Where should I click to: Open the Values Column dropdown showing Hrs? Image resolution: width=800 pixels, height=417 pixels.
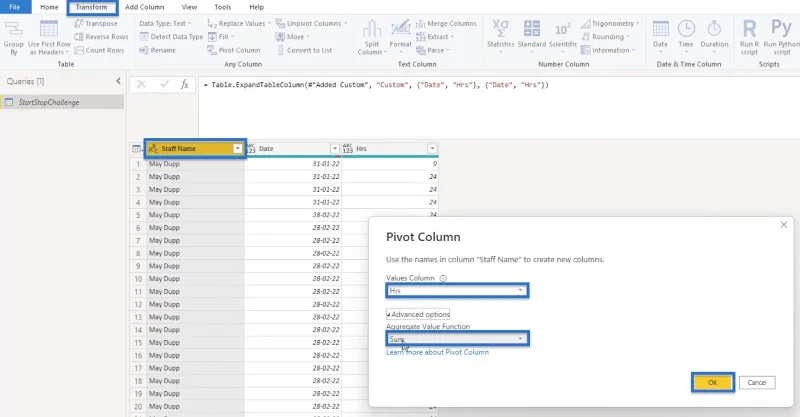pyautogui.click(x=457, y=290)
